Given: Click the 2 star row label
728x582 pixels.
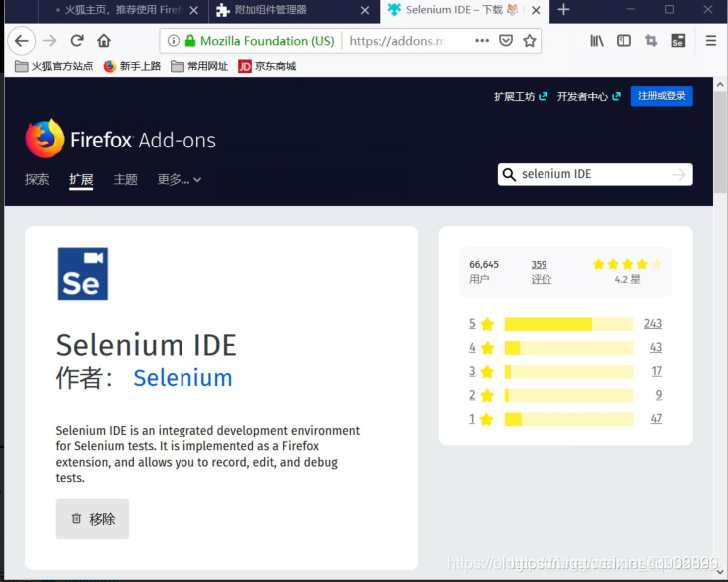Looking at the screenshot, I should coord(481,395).
